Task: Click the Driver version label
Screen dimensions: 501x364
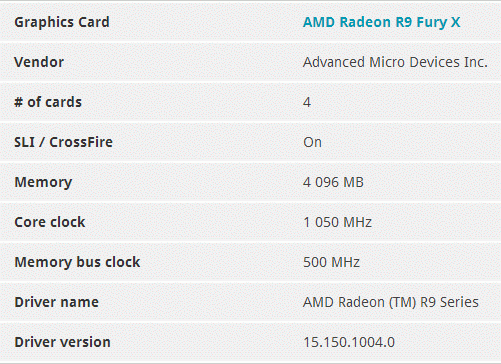Action: tap(62, 342)
